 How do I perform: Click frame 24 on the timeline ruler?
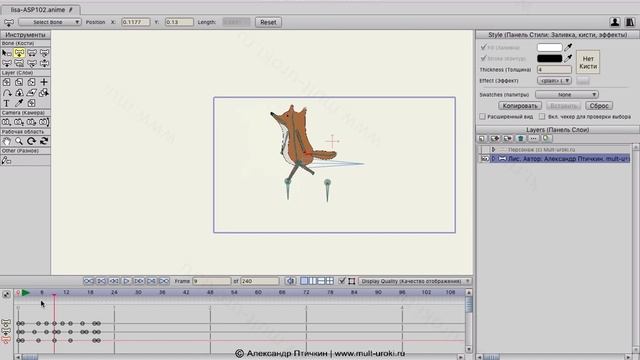(114, 292)
